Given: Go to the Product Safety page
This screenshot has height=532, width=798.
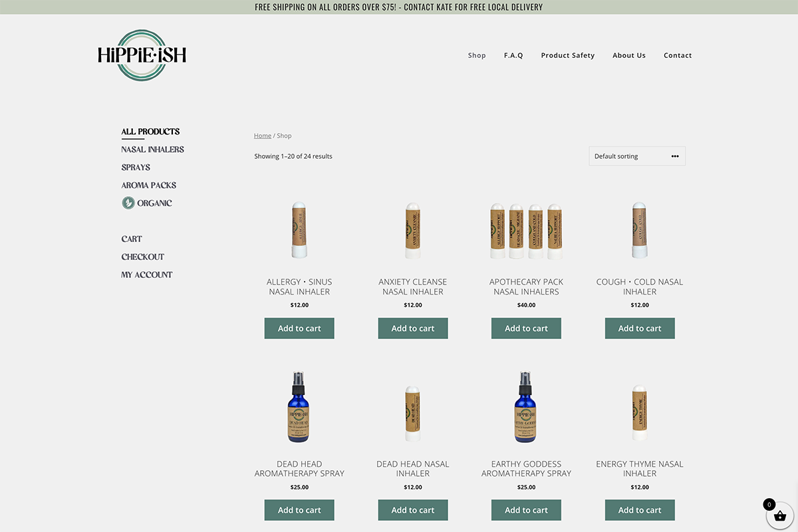Looking at the screenshot, I should click(568, 55).
